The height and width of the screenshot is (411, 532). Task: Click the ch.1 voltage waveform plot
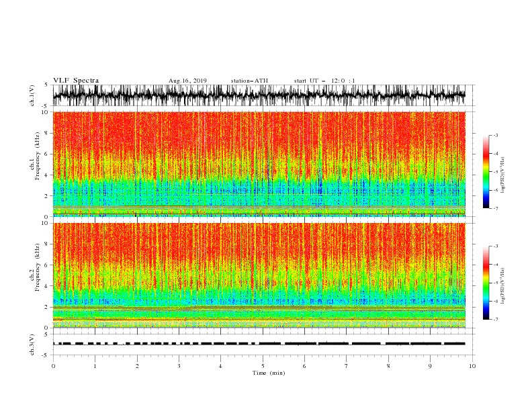click(259, 95)
